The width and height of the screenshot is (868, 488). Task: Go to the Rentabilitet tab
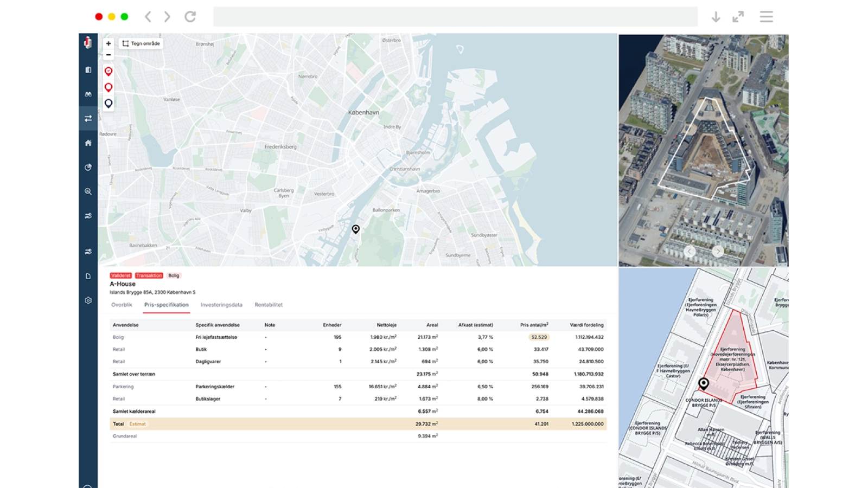[269, 305]
